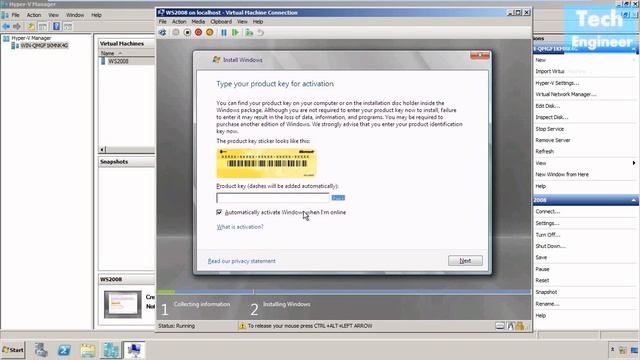Image resolution: width=640 pixels, height=360 pixels.
Task: Sort by Name column header
Action: click(x=108, y=53)
